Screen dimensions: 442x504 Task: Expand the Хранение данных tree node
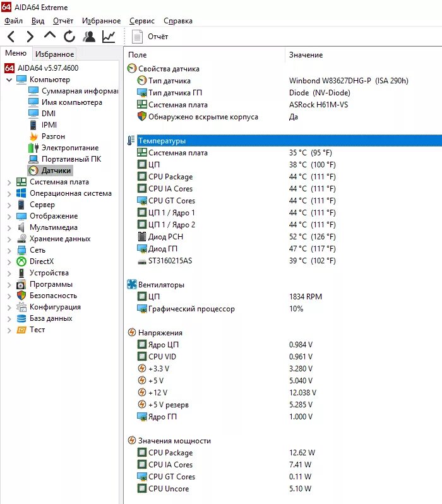(9, 239)
